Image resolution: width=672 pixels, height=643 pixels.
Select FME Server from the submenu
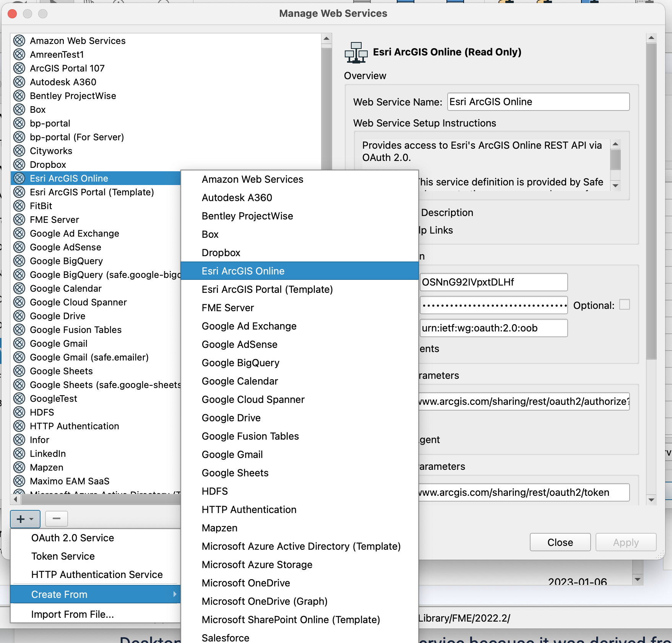click(x=300, y=308)
